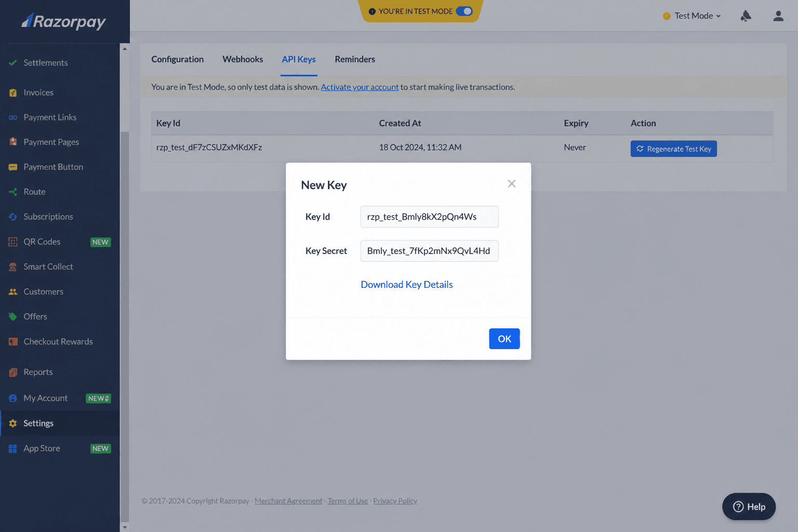Click the Payment Button icon

[13, 167]
